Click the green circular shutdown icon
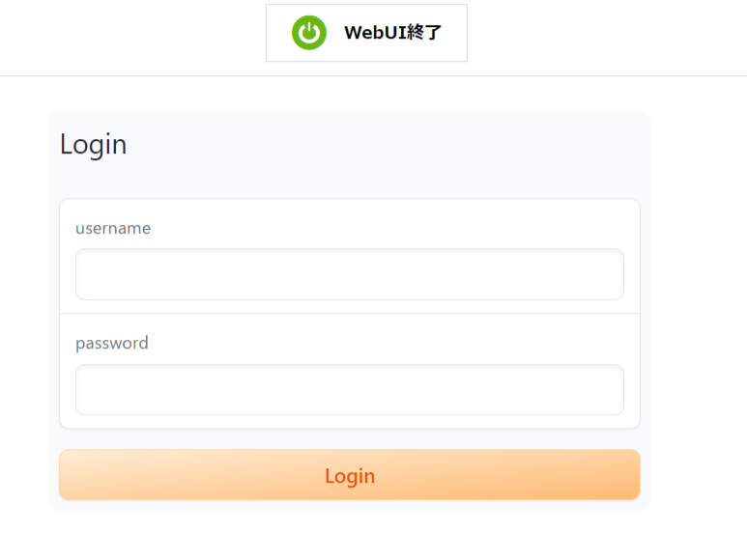This screenshot has height=560, width=747. click(x=309, y=33)
